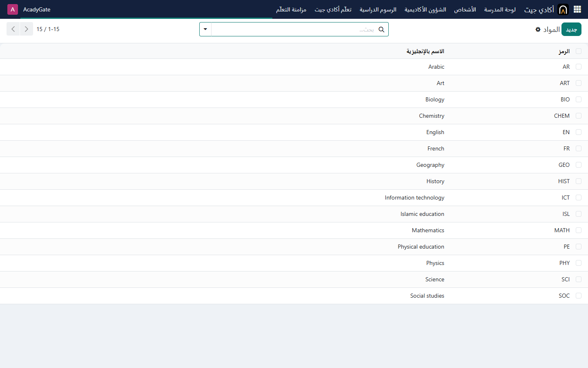588x368 pixels.
Task: Open the apps grid menu icon
Action: [577, 9]
